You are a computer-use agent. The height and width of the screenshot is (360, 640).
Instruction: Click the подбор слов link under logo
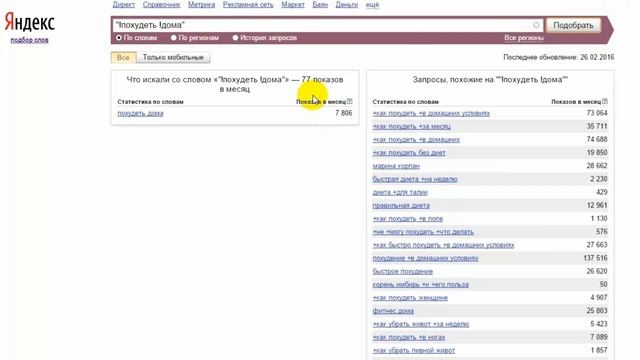(x=29, y=40)
